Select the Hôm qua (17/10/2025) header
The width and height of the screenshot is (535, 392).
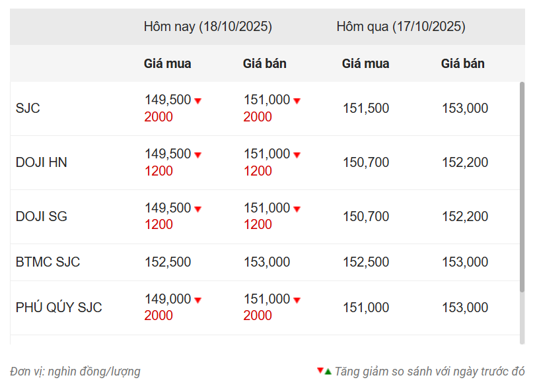click(x=400, y=27)
